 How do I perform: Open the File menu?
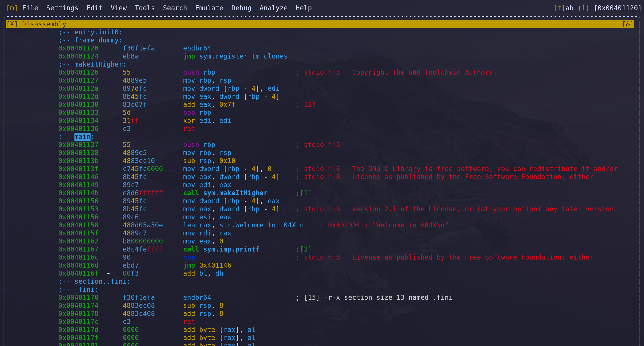coord(30,8)
